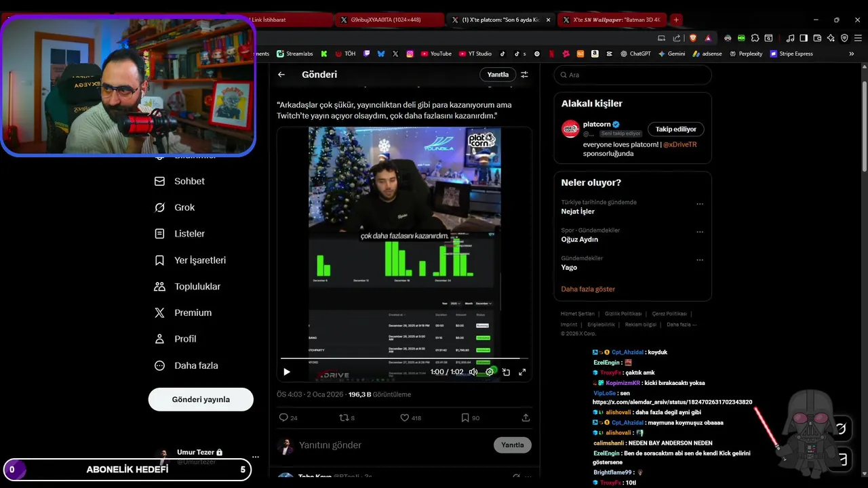Open account menu dots near Umur Tezer
This screenshot has height=488, width=868.
[x=255, y=457]
